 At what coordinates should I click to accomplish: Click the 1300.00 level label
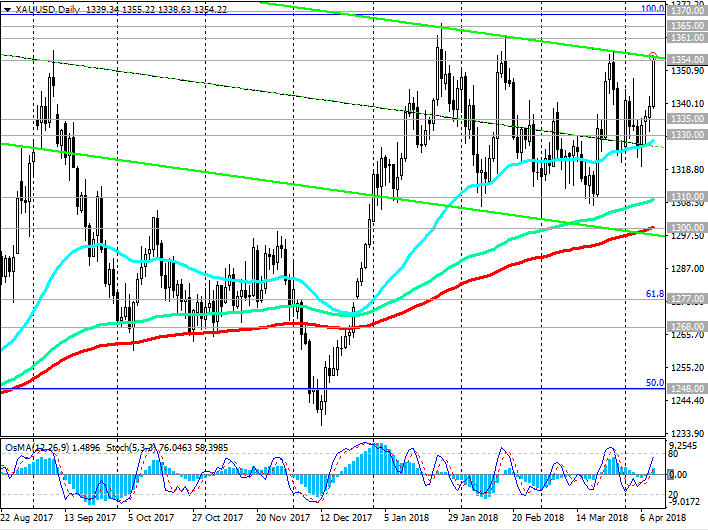(687, 228)
